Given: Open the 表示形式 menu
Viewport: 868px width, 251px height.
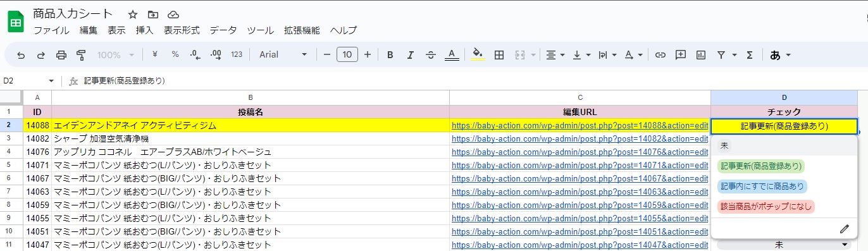Looking at the screenshot, I should tap(182, 30).
